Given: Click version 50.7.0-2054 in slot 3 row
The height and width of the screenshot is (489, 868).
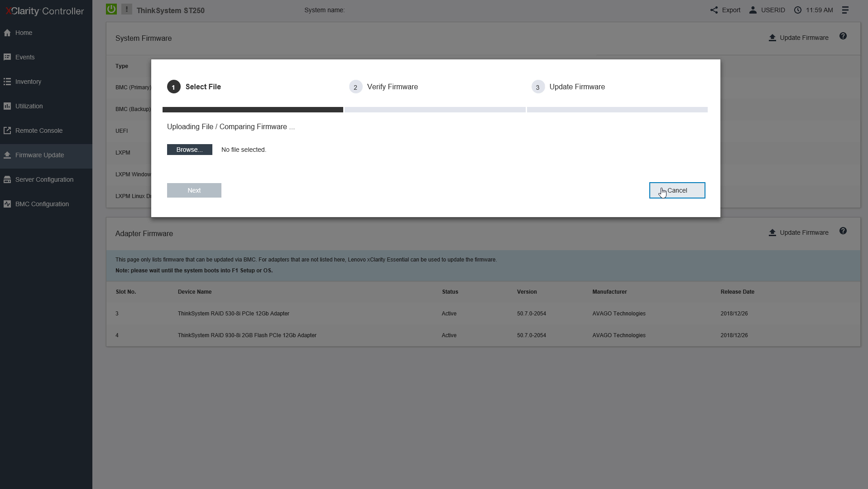Looking at the screenshot, I should pos(532,314).
